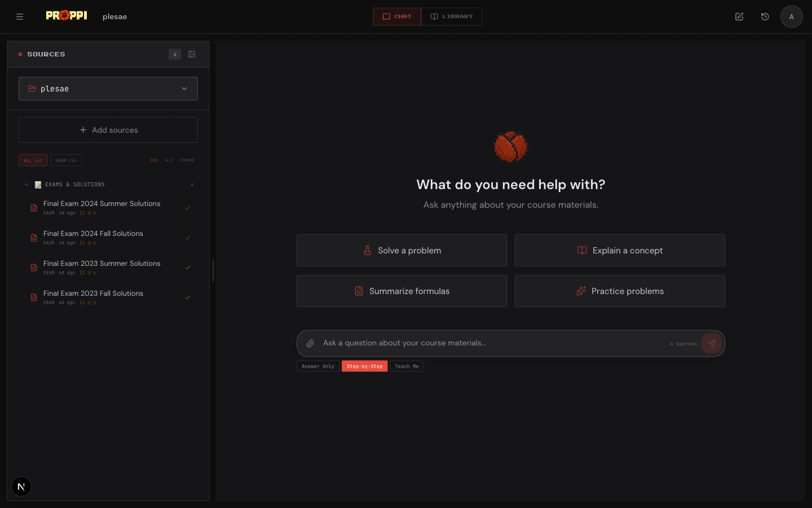Image resolution: width=812 pixels, height=508 pixels.
Task: Send the message with the paper plane icon
Action: tap(712, 343)
